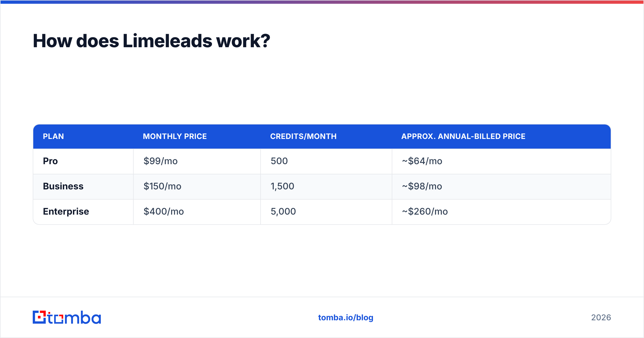Click the 500 credits cell
644x338 pixels.
[x=326, y=161]
